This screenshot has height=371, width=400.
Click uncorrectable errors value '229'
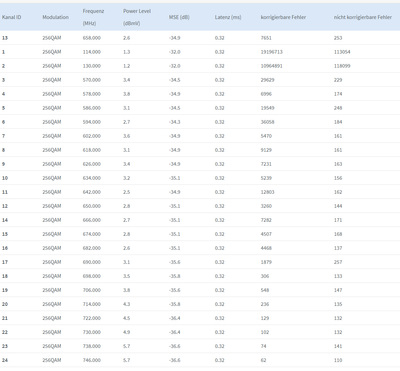(x=338, y=80)
